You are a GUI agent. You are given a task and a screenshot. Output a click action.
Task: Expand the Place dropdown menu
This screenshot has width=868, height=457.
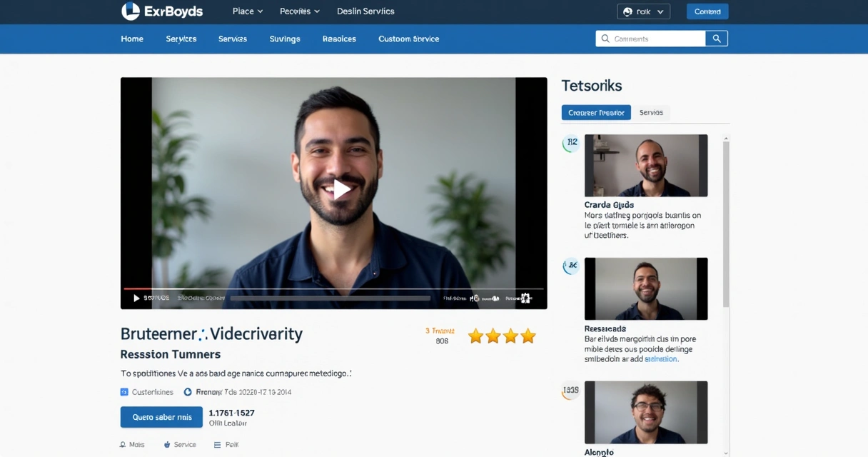coord(248,11)
